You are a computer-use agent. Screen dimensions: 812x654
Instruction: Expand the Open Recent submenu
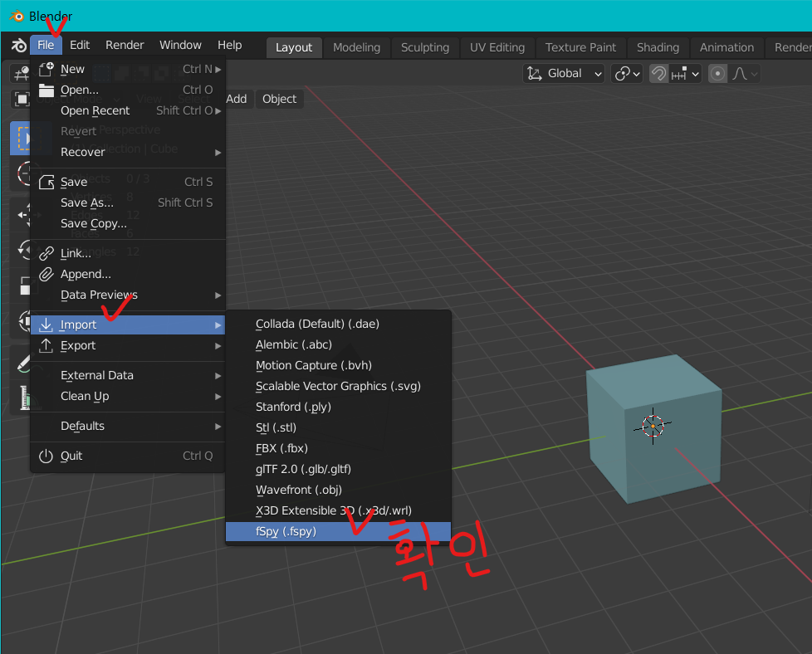[128, 111]
